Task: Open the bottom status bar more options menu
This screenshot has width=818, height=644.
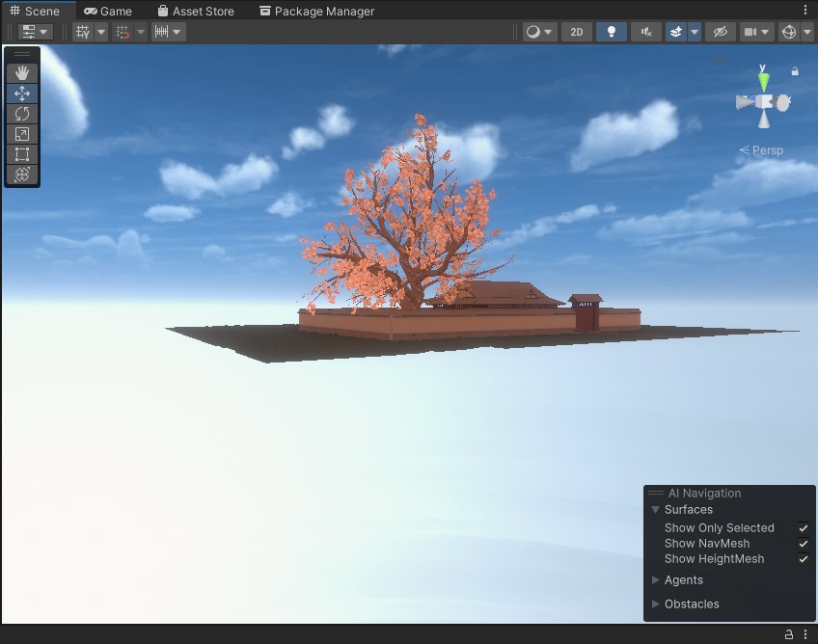Action: point(805,634)
